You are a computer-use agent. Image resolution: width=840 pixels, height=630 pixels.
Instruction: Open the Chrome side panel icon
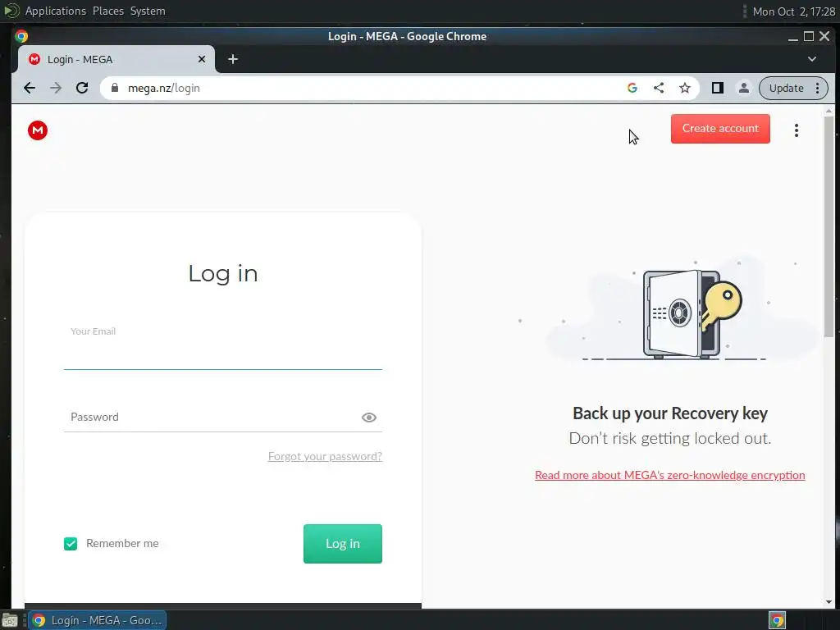717,88
